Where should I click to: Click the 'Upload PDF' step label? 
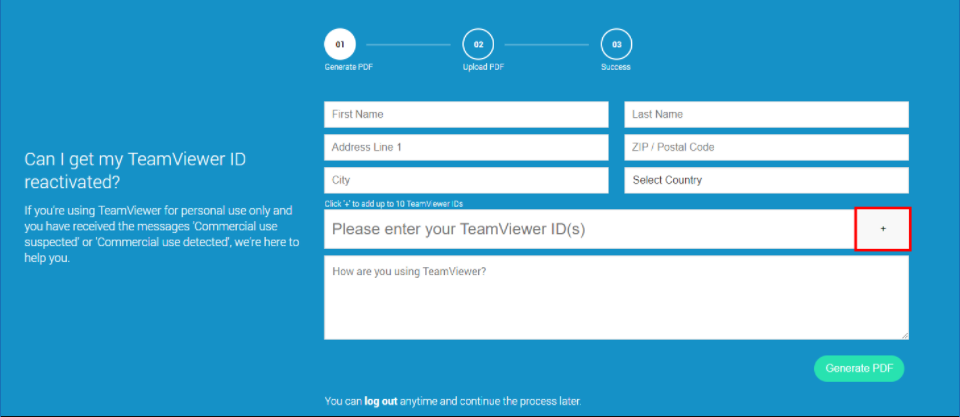pos(483,67)
